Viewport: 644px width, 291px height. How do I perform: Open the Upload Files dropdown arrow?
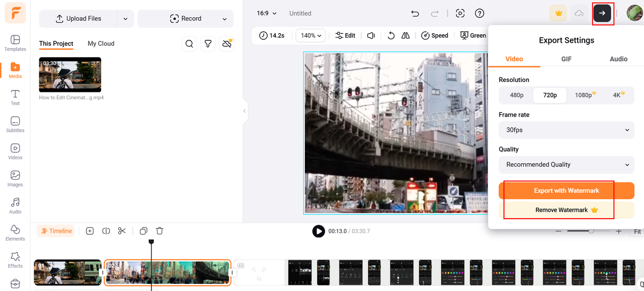(125, 19)
